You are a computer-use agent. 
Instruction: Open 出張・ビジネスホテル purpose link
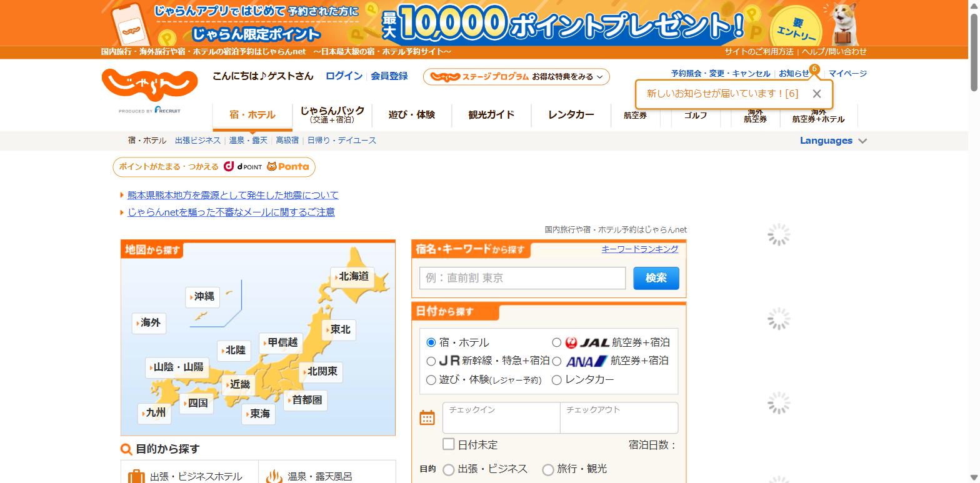tap(196, 476)
